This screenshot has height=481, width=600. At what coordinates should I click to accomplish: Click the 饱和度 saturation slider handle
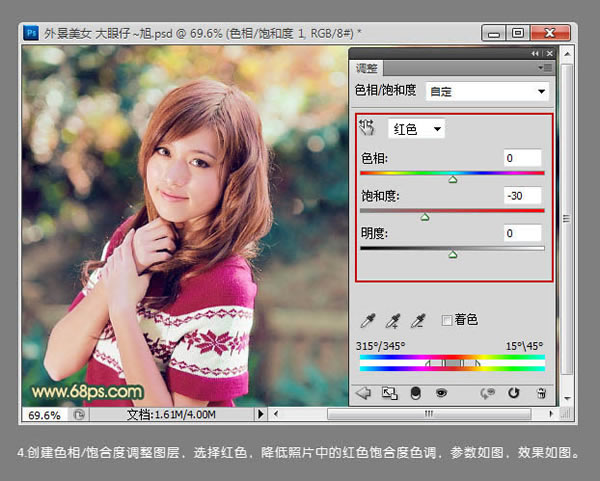(425, 217)
